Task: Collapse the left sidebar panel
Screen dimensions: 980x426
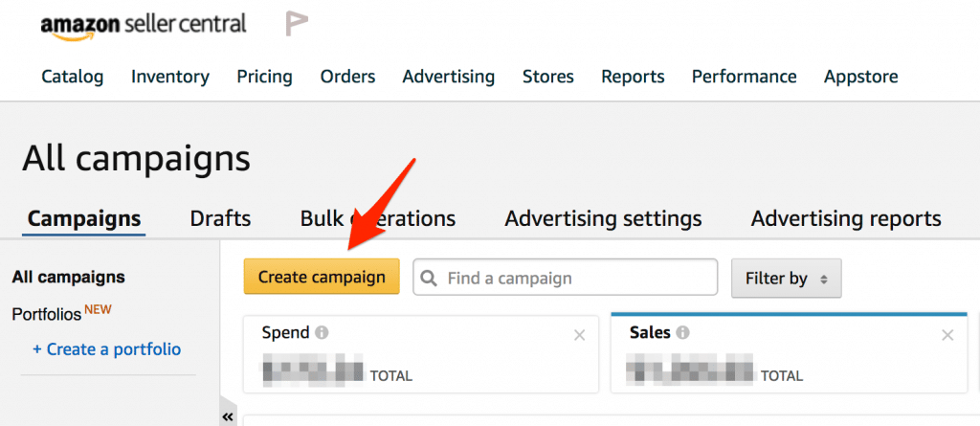Action: 228,417
